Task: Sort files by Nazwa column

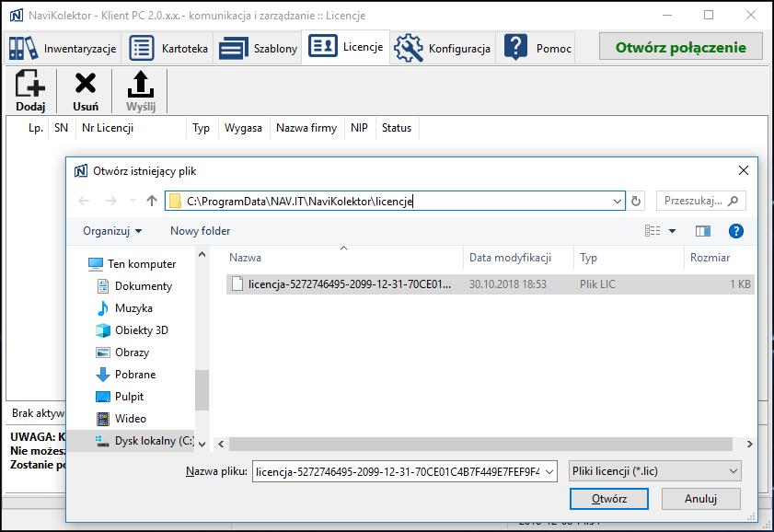Action: click(x=344, y=257)
